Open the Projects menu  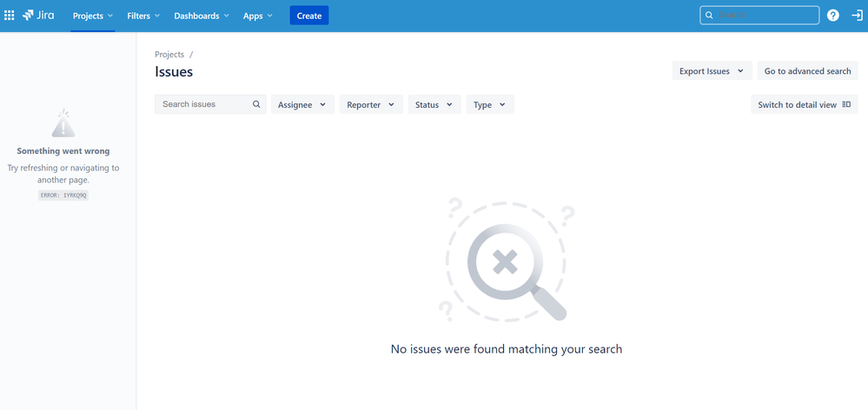pos(92,16)
